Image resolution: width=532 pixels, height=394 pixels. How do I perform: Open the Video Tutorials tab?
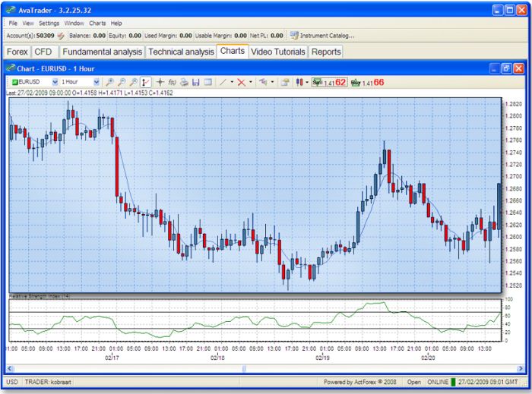click(278, 52)
